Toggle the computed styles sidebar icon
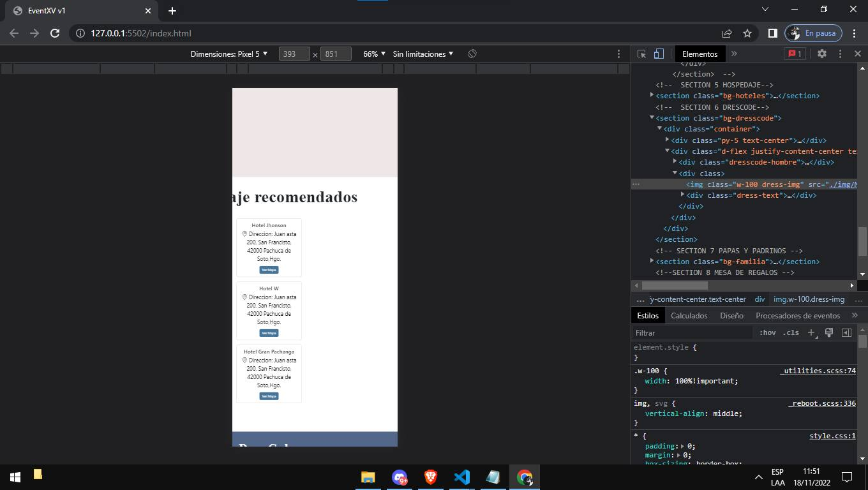This screenshot has width=868, height=490. [846, 332]
